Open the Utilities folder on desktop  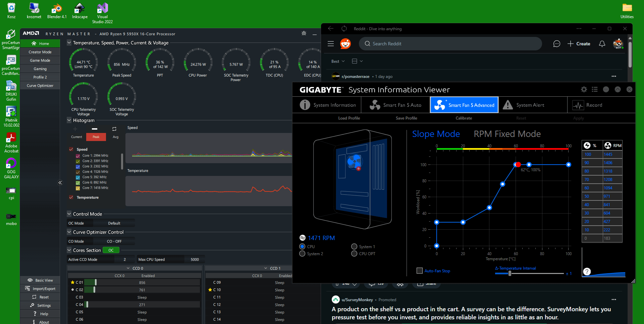pyautogui.click(x=627, y=10)
